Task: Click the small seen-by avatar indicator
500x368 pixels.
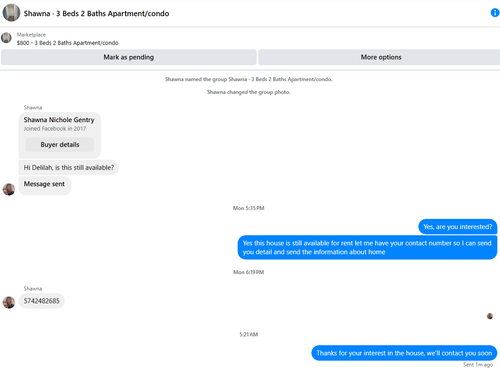Action: click(490, 316)
